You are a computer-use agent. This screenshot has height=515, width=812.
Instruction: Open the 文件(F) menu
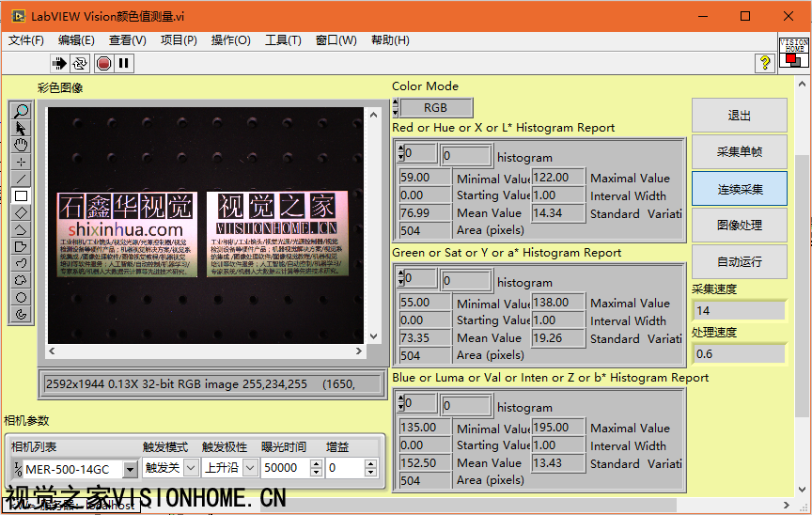coord(26,40)
